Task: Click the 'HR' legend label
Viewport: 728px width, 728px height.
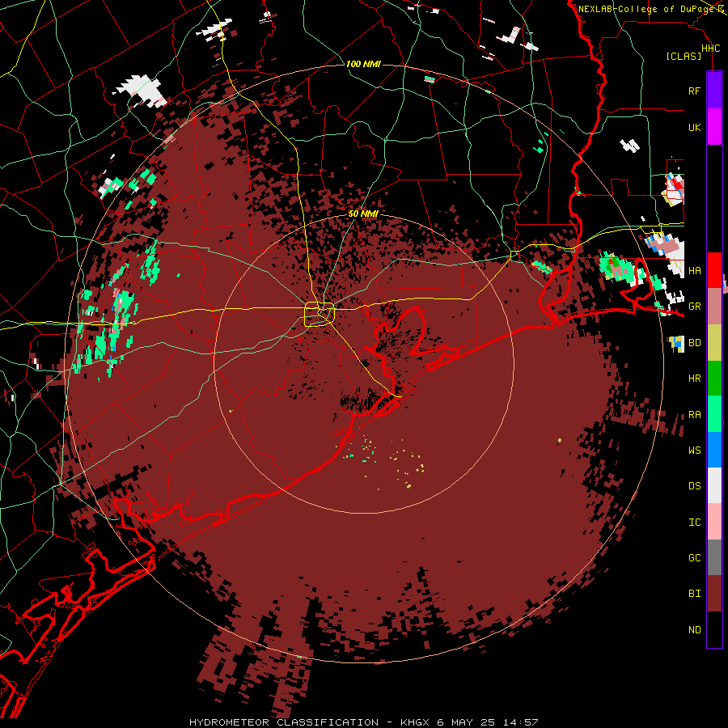Action: [694, 379]
